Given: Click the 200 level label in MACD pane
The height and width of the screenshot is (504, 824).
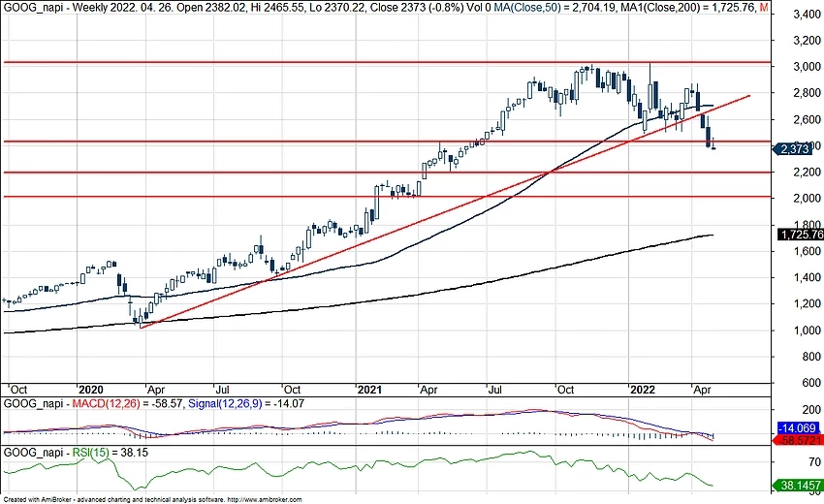Looking at the screenshot, I should pos(811,410).
